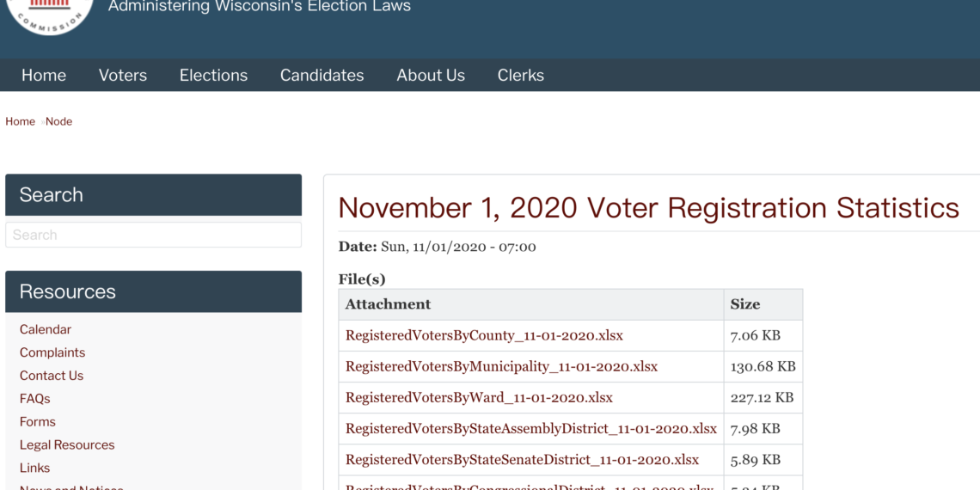Viewport: 980px width, 490px height.
Task: Go to Candidates in the top menu
Action: [322, 76]
